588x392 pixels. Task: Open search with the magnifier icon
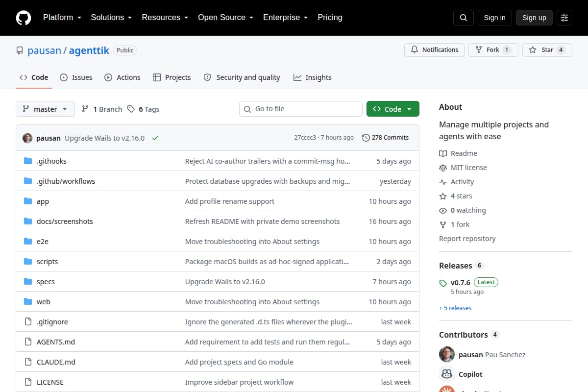click(464, 18)
